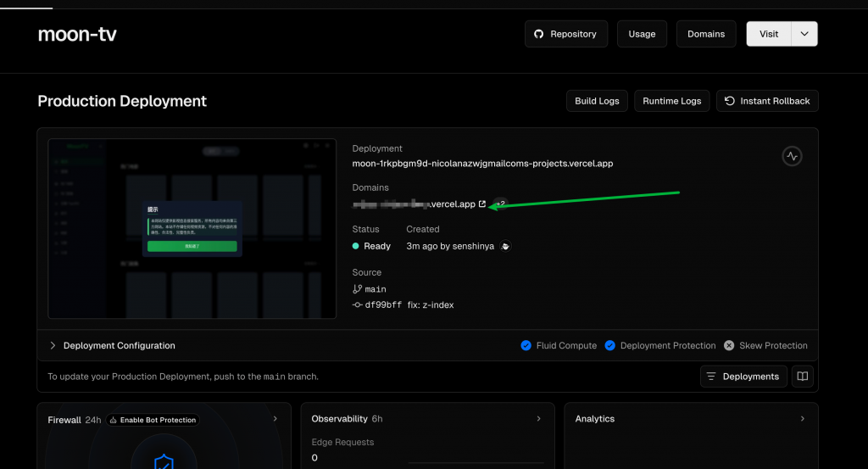Open the deployment preview thumbnail
Image resolution: width=868 pixels, height=469 pixels.
[x=192, y=229]
